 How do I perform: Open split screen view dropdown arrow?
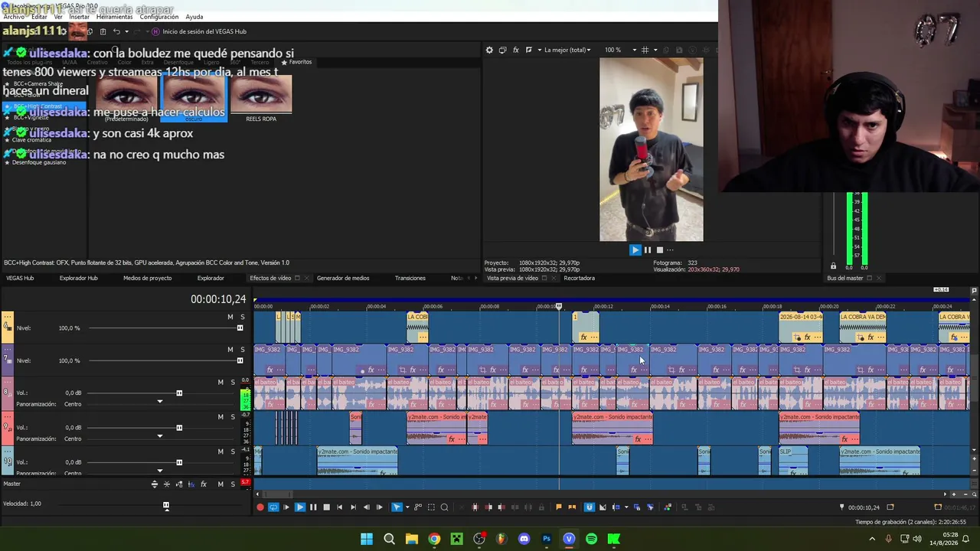[539, 50]
